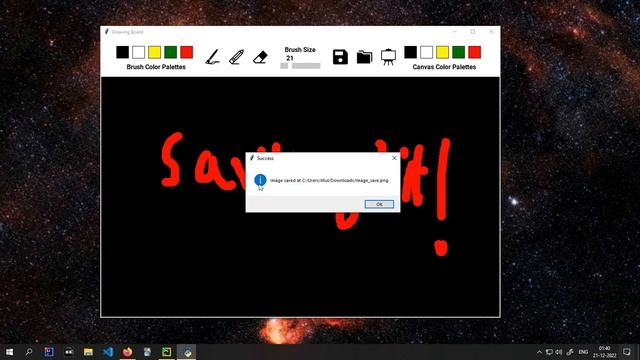Viewport: 640px width, 360px height.
Task: Open the taskbar search icon
Action: (29, 352)
